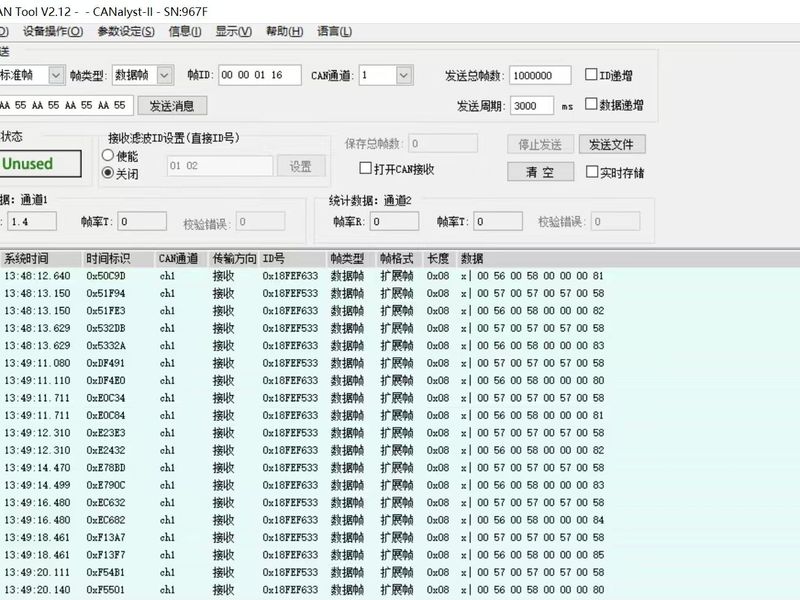
Task: Select timestamp cell 0xE790C
Action: (x=106, y=485)
